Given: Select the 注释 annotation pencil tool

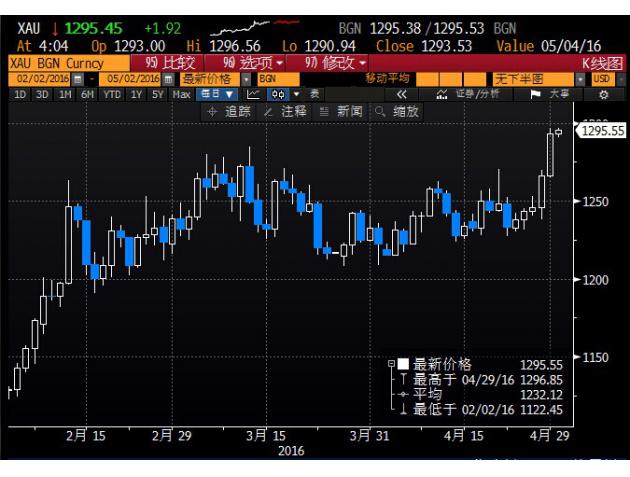Looking at the screenshot, I should point(286,111).
